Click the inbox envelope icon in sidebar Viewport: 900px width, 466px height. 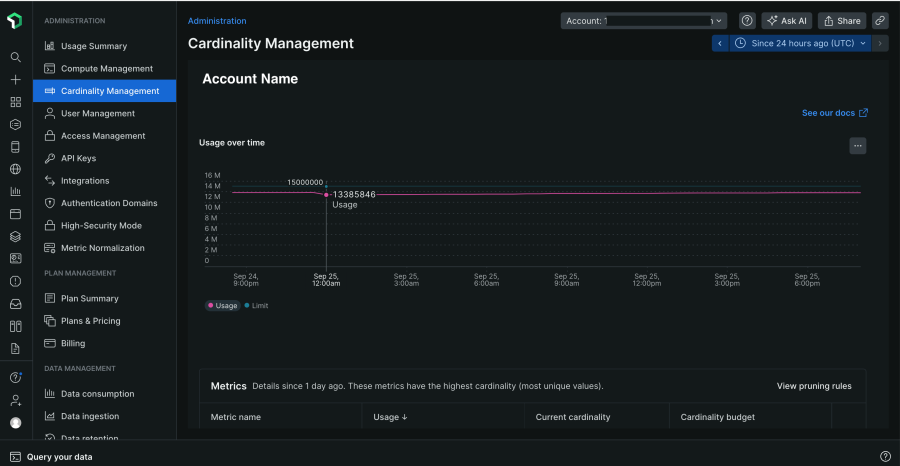tap(15, 304)
